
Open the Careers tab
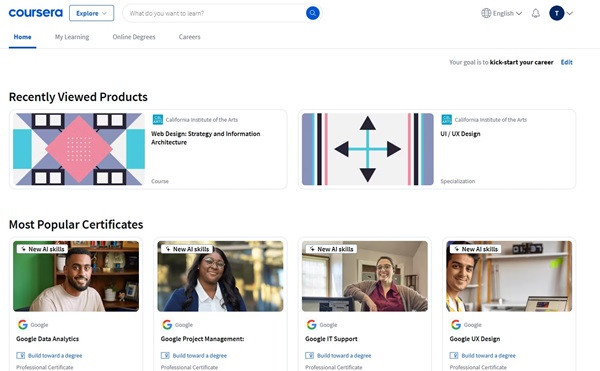(189, 37)
